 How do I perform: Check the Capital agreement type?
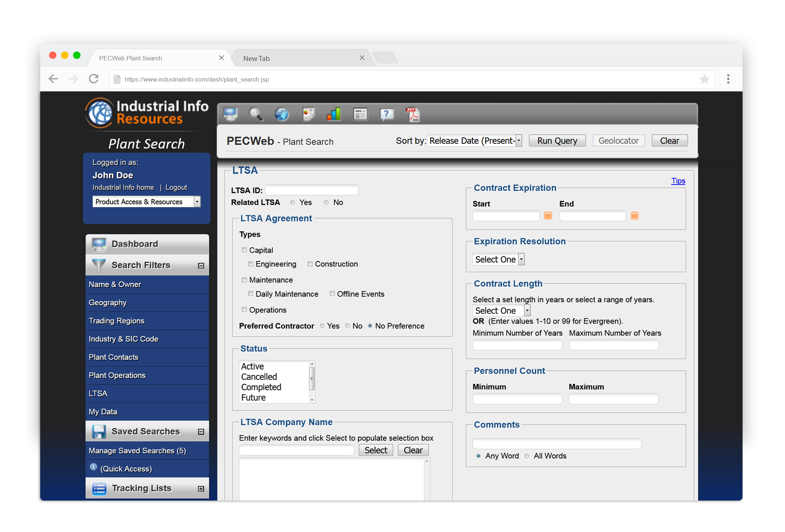click(244, 250)
